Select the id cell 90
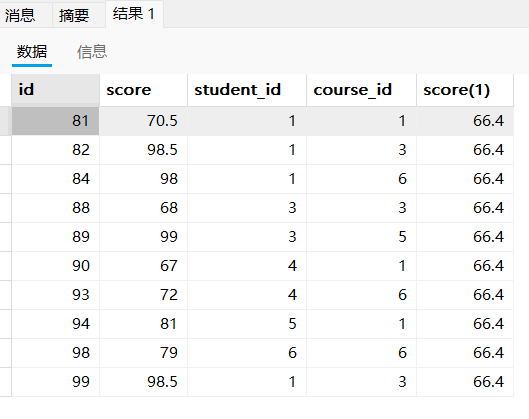The height and width of the screenshot is (419, 529). 55,266
